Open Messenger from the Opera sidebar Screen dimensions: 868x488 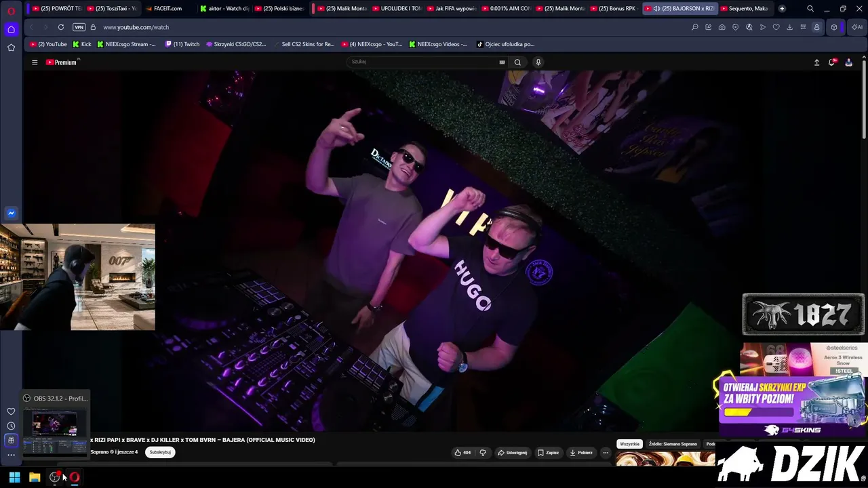click(x=11, y=213)
